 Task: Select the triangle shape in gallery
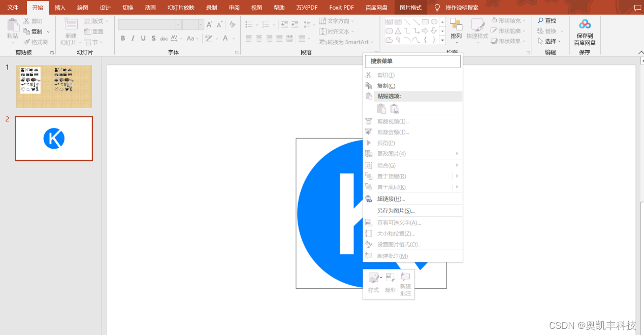point(398,31)
